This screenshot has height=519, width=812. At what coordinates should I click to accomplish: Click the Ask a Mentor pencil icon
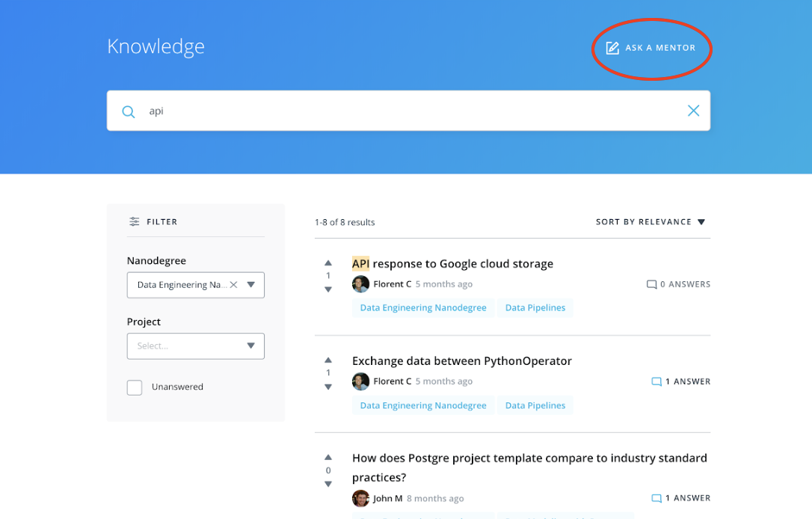click(x=612, y=48)
